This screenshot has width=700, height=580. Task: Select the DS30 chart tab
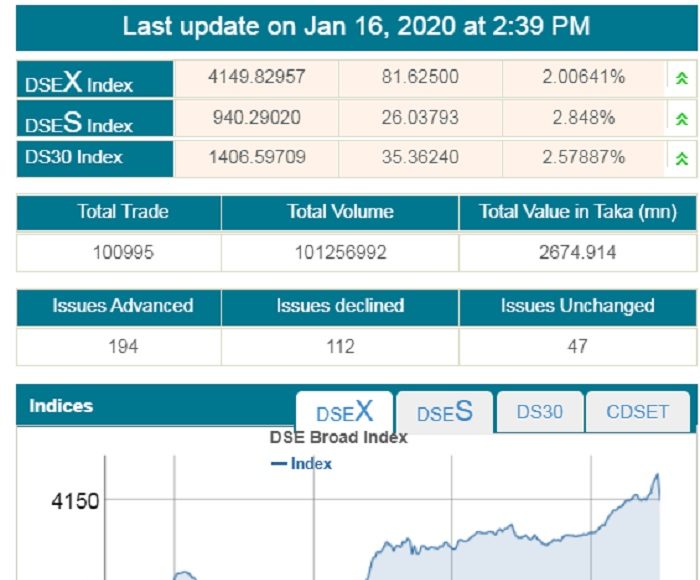point(539,412)
